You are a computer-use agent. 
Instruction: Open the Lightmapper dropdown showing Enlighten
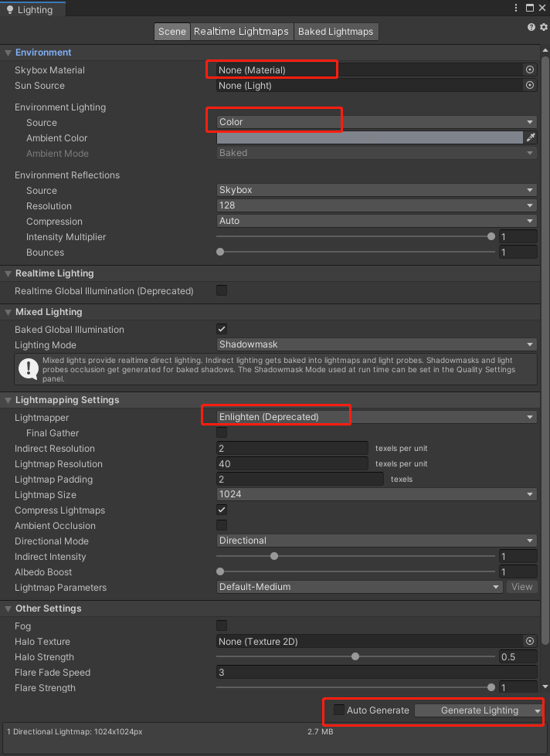(x=376, y=415)
